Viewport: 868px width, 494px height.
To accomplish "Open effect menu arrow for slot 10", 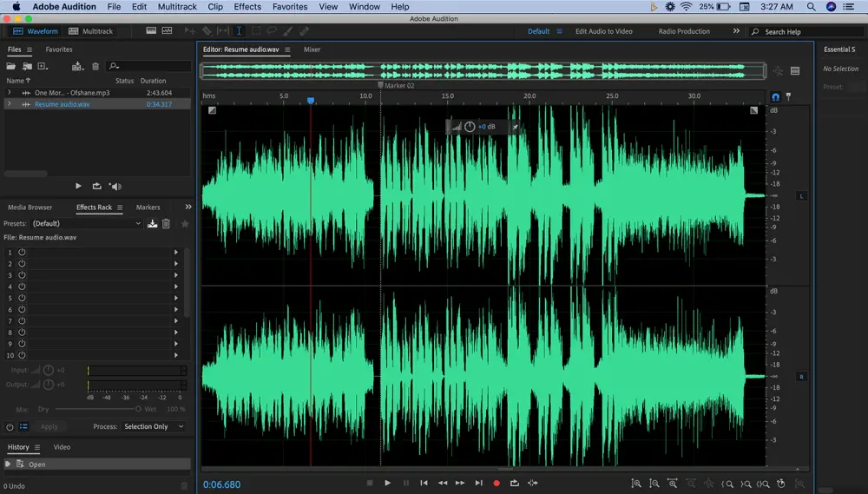I will [176, 355].
